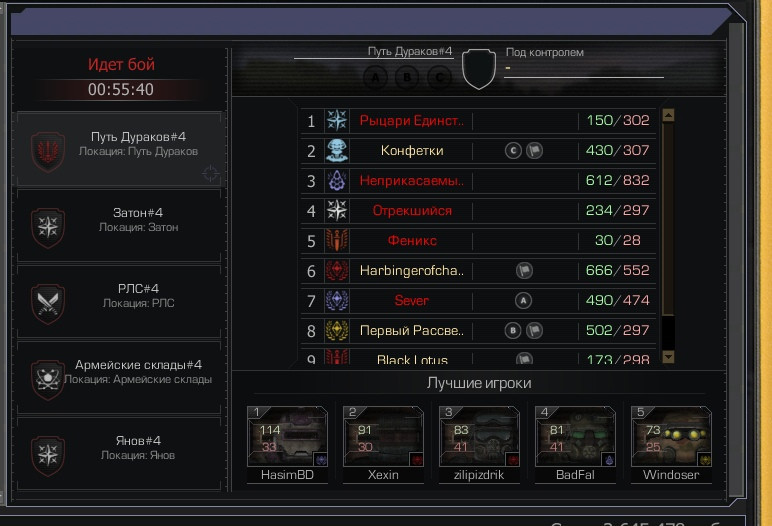The image size is (772, 526).
Task: Click the large empty shield control icon
Action: click(x=479, y=68)
